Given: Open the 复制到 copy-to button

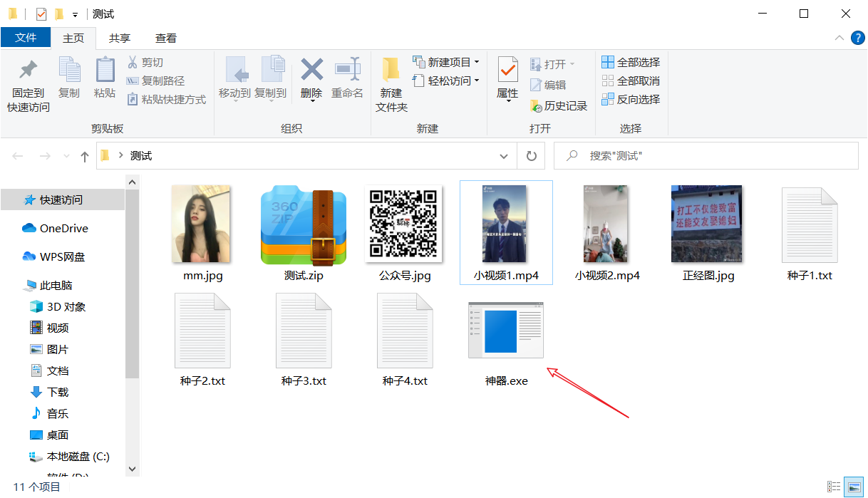Looking at the screenshot, I should pos(271,78).
